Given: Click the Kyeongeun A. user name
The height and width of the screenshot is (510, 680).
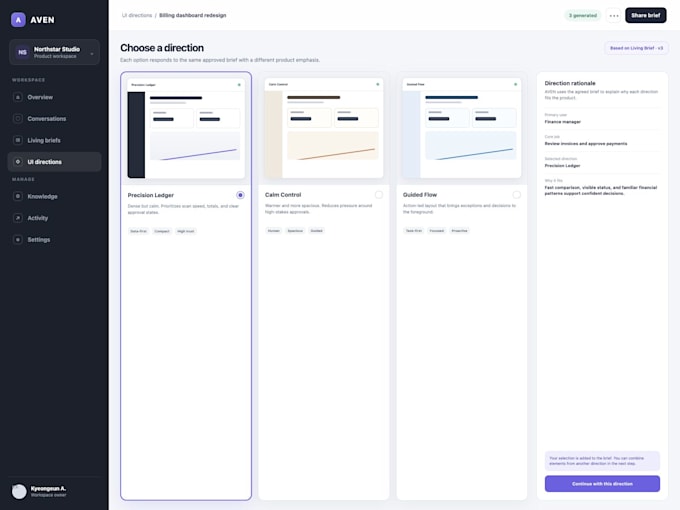Looking at the screenshot, I should pyautogui.click(x=48, y=488).
